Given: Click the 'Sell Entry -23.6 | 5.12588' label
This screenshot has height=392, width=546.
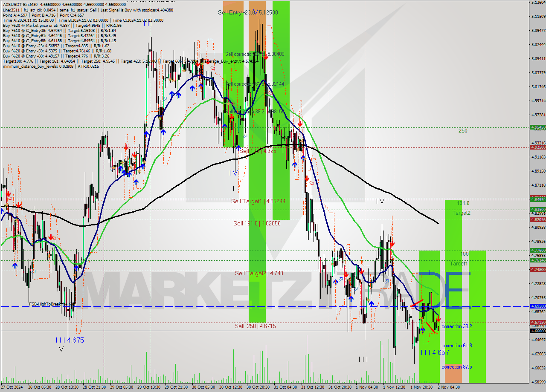Looking at the screenshot, I should (248, 12).
